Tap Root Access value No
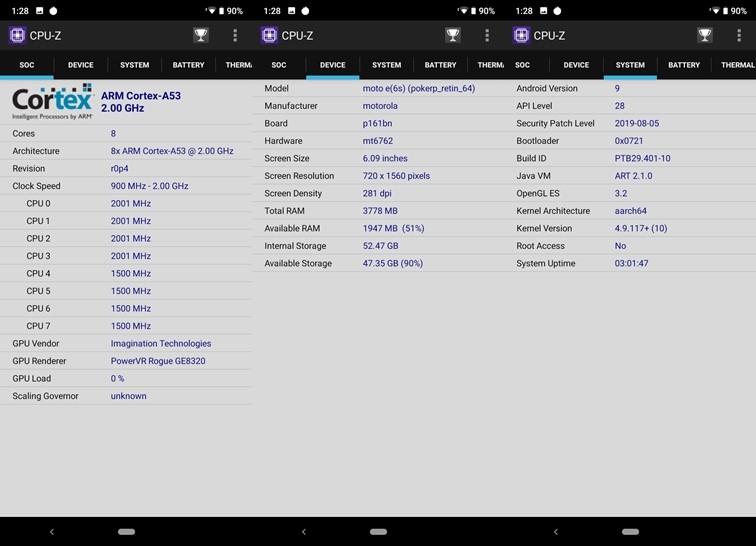Viewport: 756px width, 546px height. 621,246
